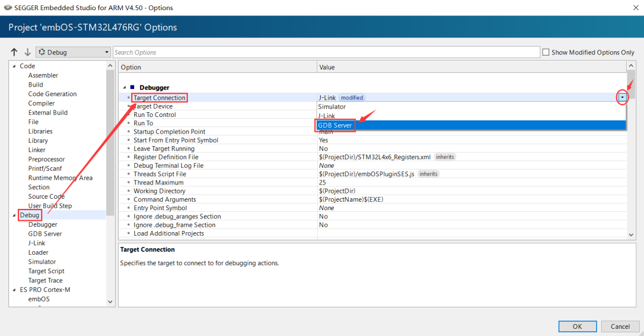Select Compiler in the options tree
The height and width of the screenshot is (336, 644).
click(42, 103)
